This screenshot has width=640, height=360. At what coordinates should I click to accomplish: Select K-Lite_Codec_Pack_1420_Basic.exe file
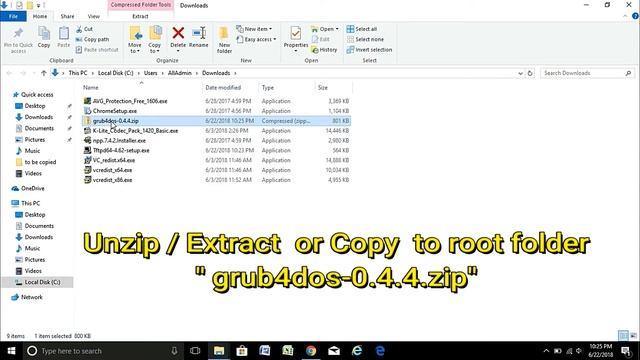coord(135,131)
